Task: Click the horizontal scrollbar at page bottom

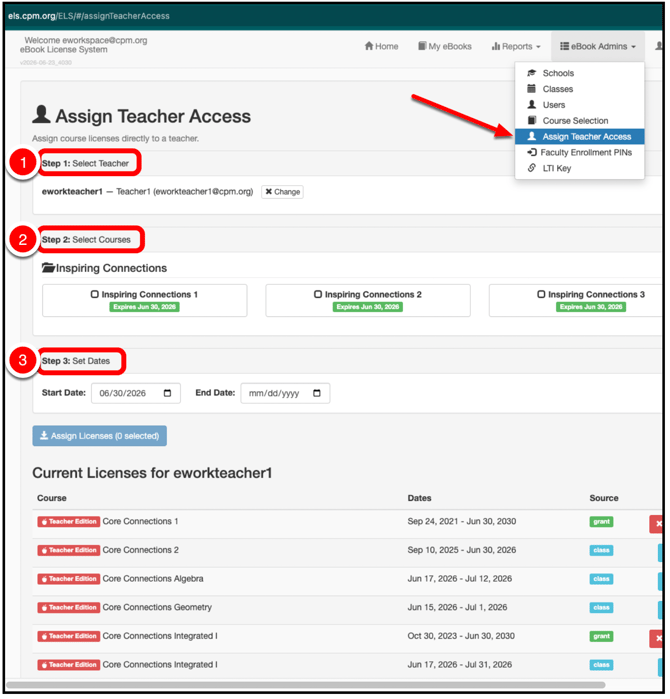Action: [x=307, y=687]
